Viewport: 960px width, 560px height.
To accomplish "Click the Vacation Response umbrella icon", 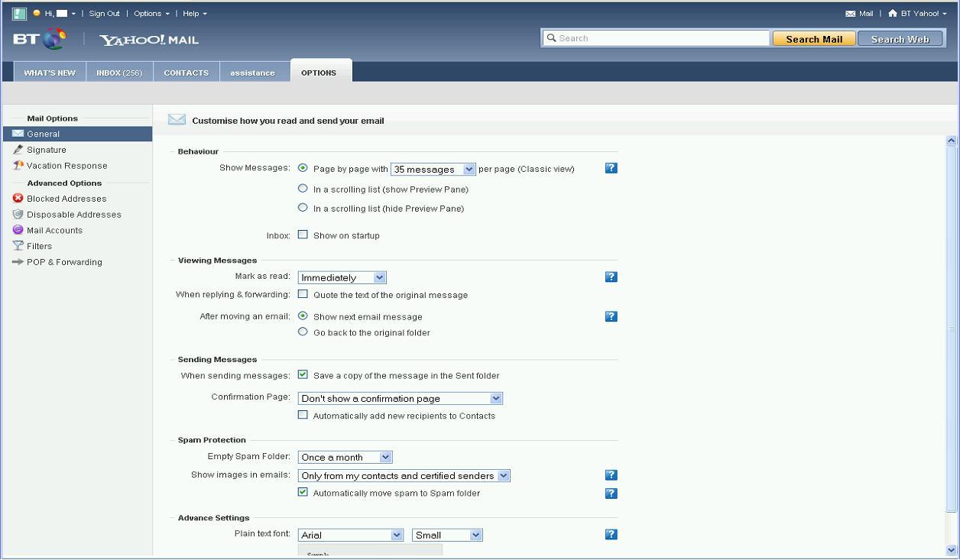I will click(x=18, y=166).
